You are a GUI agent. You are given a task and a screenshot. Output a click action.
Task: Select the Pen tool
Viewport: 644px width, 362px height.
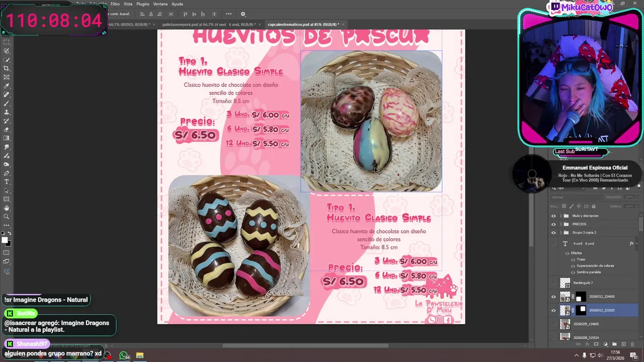[x=7, y=173]
